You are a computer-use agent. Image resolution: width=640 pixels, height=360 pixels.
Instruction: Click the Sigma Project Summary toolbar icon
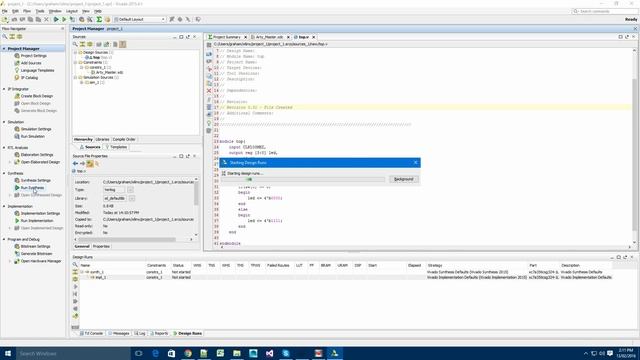(x=99, y=19)
